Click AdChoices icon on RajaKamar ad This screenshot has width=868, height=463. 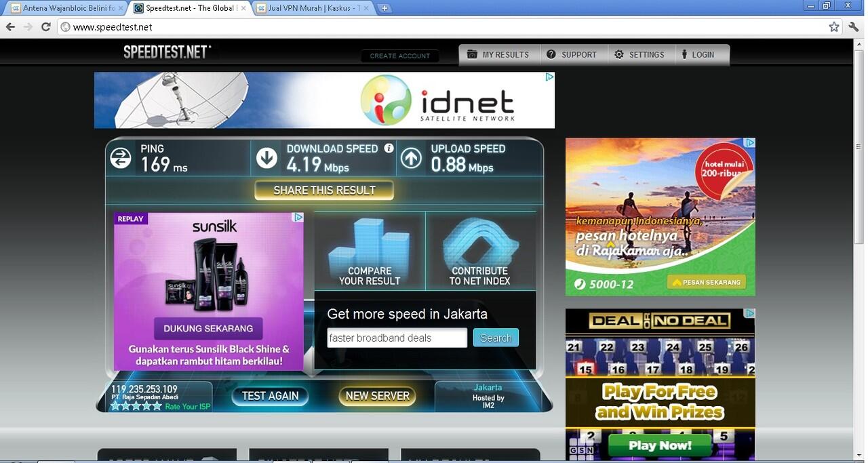[x=750, y=143]
